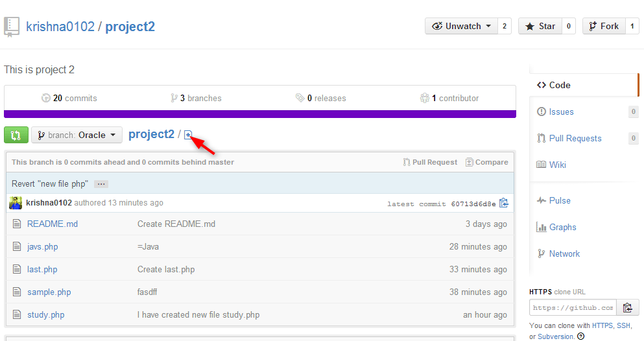Image resolution: width=644 pixels, height=341 pixels.
Task: Open latest commit 60713d6d8e hash
Action: click(x=473, y=204)
